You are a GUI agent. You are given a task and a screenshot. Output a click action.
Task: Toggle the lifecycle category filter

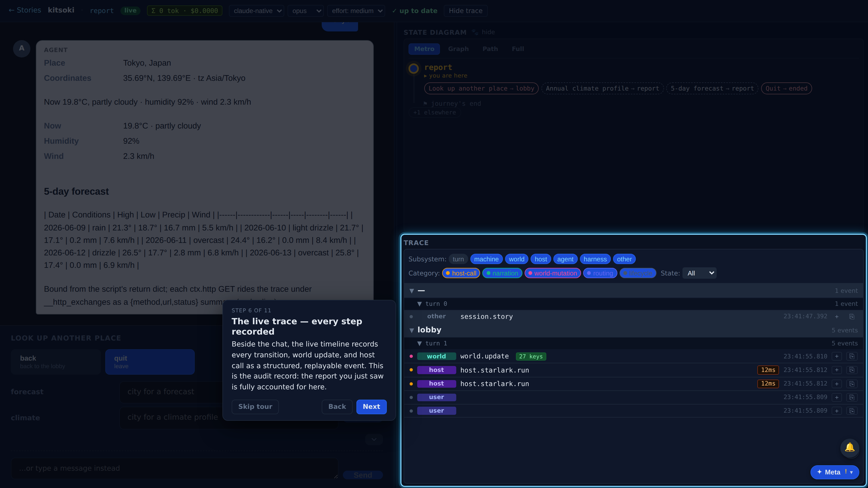(637, 273)
